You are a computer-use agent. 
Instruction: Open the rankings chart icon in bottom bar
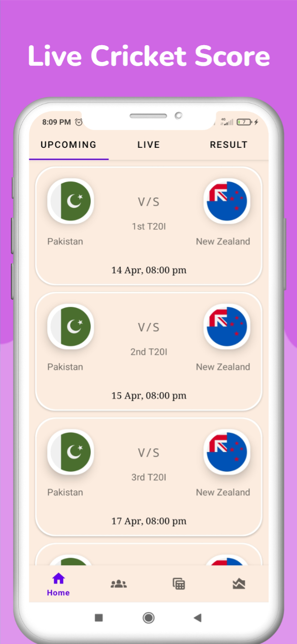pyautogui.click(x=239, y=584)
